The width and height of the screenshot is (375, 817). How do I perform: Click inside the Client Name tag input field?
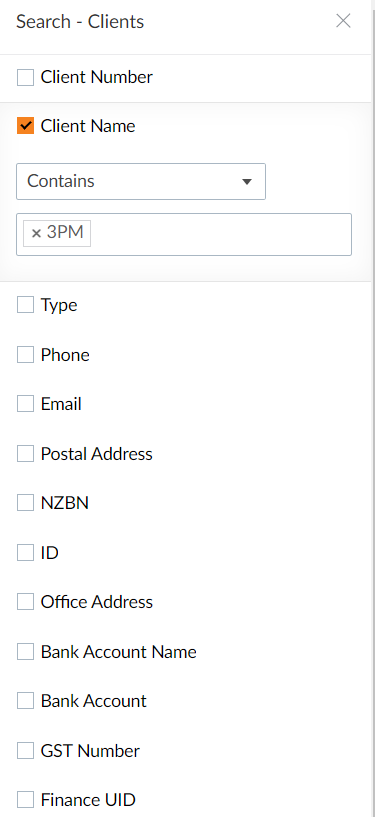point(219,234)
